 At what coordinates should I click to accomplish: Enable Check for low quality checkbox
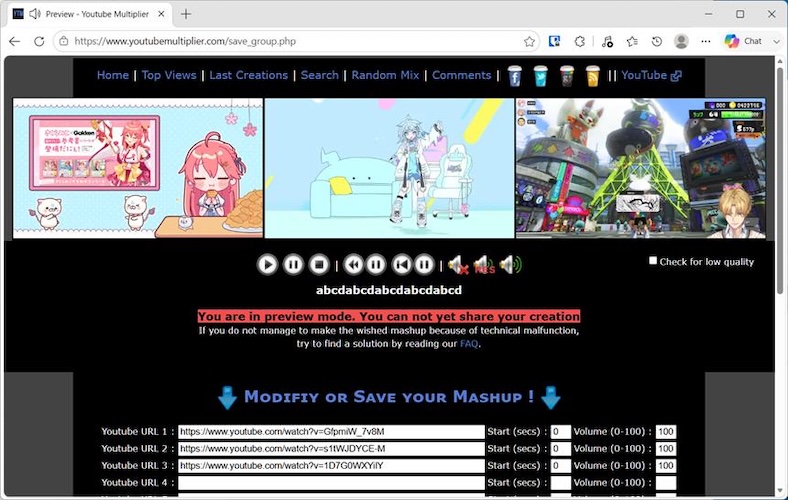(x=653, y=260)
